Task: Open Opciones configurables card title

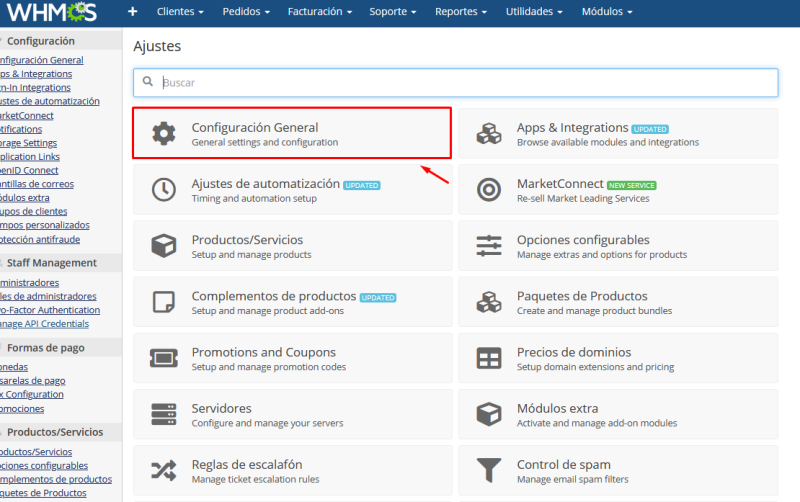Action: coord(583,240)
